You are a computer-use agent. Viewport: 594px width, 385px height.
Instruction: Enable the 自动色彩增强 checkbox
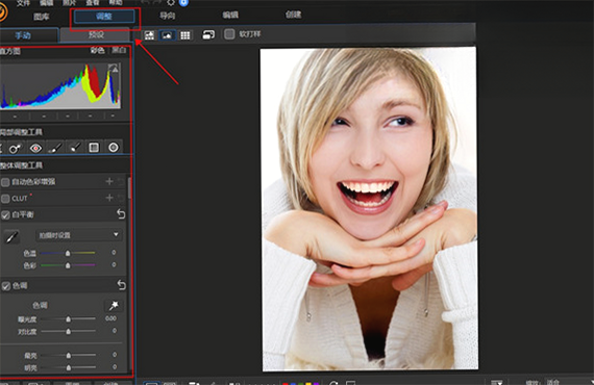tap(5, 182)
